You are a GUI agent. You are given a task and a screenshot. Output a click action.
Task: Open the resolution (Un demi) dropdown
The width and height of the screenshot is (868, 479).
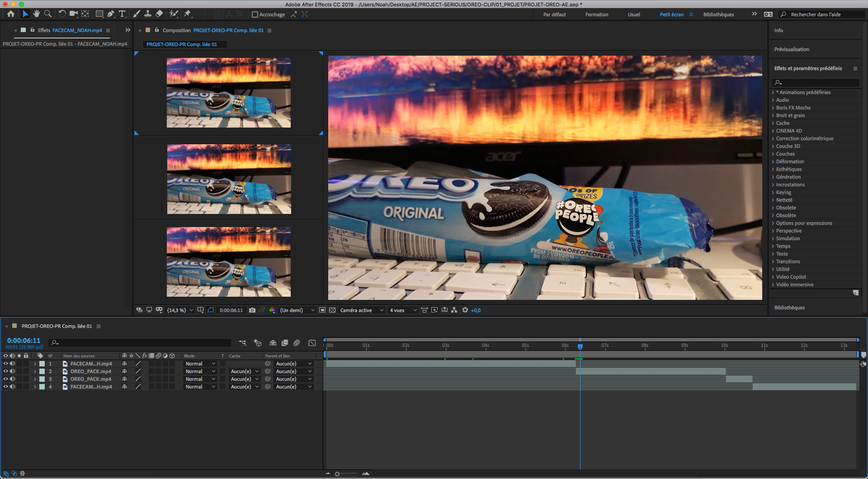[x=297, y=310]
